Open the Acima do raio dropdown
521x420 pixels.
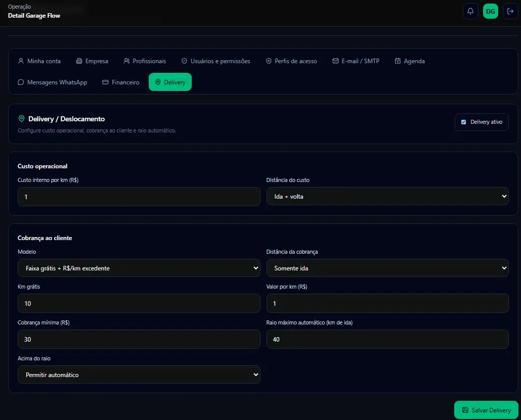(x=139, y=375)
